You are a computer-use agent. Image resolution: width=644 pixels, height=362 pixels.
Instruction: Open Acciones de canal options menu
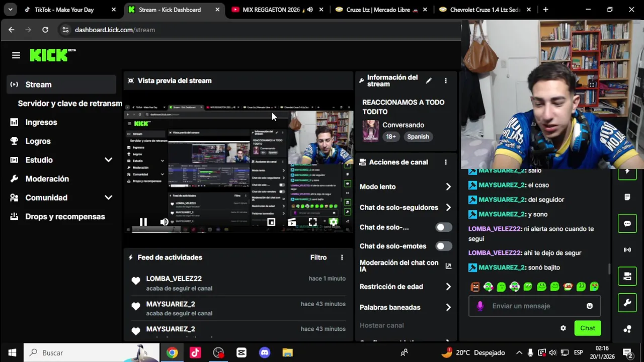(445, 162)
